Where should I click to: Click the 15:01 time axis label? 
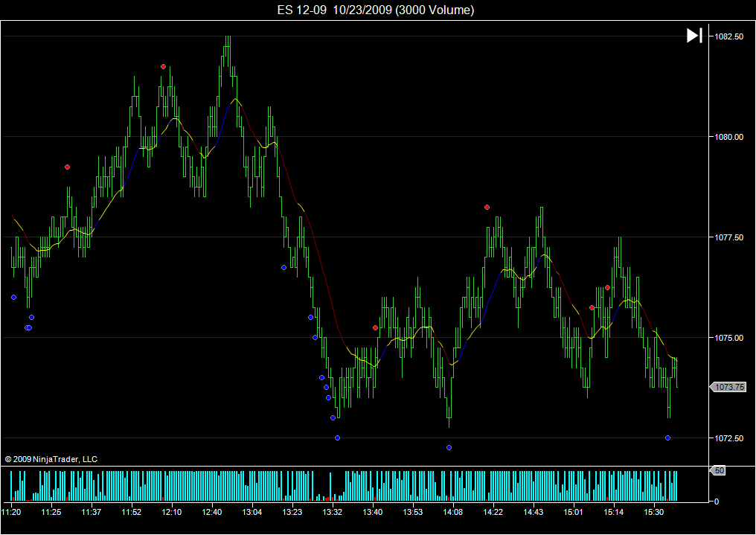573,512
